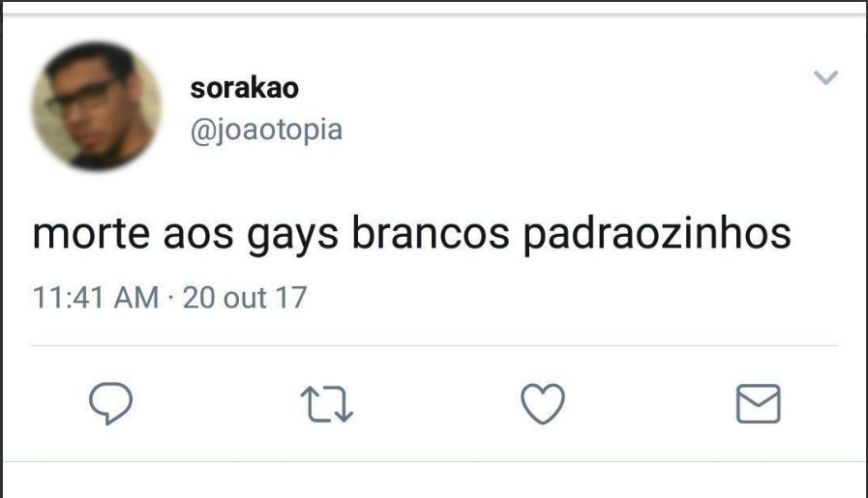
Task: Like the tweet with the heart icon
Action: [x=543, y=403]
